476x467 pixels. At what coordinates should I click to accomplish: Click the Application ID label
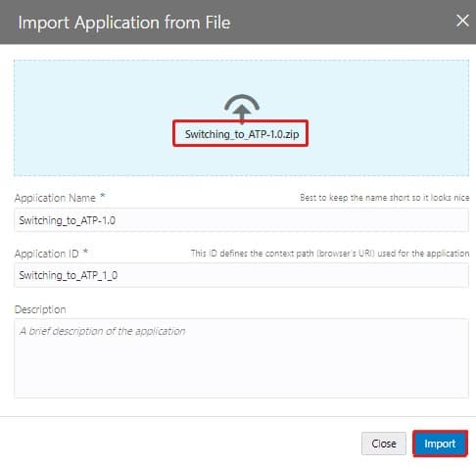pyautogui.click(x=47, y=254)
